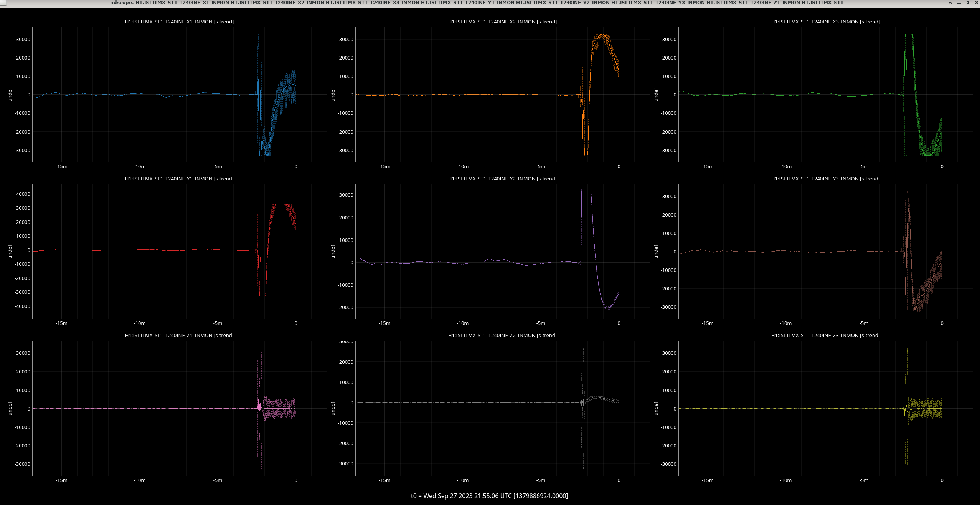This screenshot has height=505, width=980.
Task: Maximize the ndscope window
Action: pos(968,3)
